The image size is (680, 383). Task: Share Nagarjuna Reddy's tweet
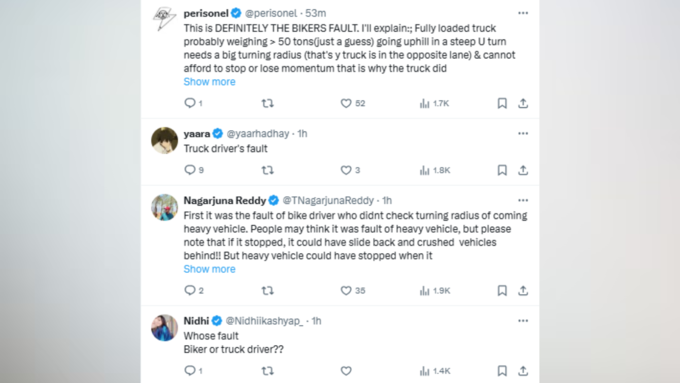click(523, 291)
